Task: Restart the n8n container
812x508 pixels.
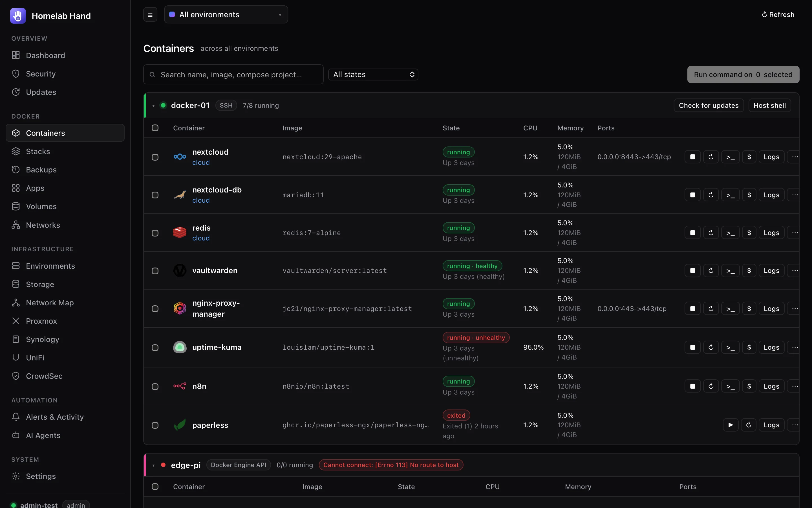Action: (x=711, y=386)
